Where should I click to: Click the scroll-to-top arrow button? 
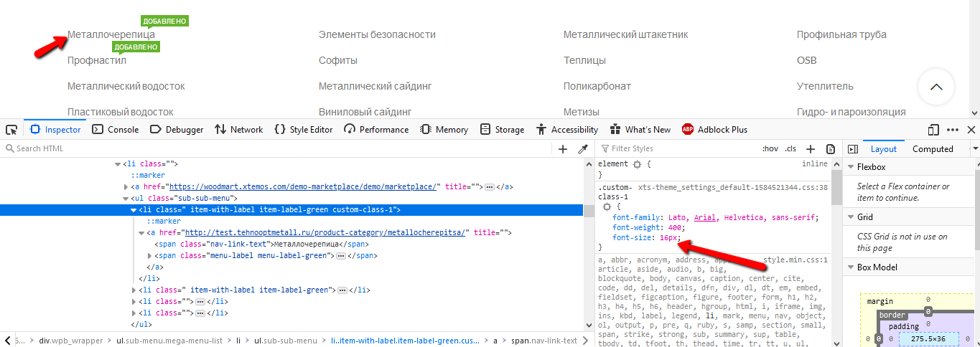936,87
